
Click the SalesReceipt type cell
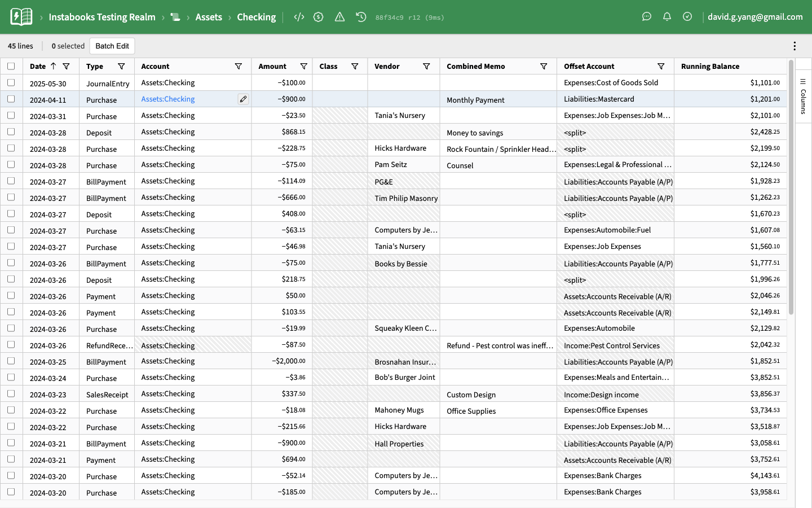107,395
